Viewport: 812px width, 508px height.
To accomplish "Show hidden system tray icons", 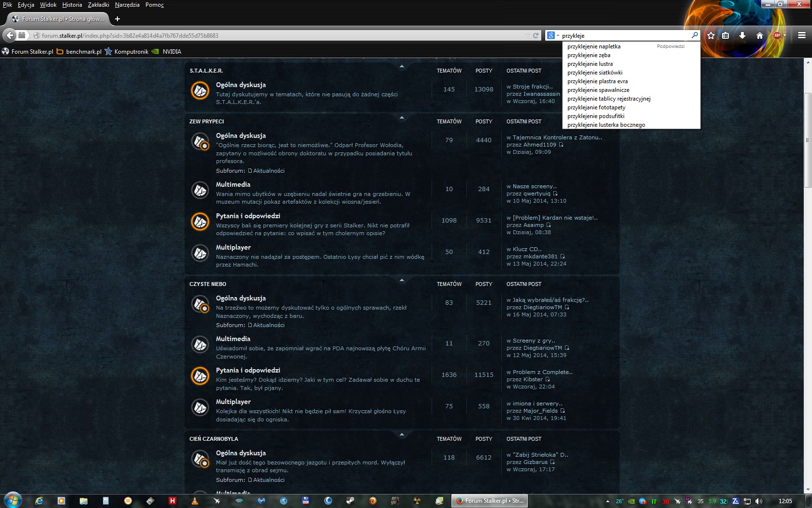I will pos(608,501).
